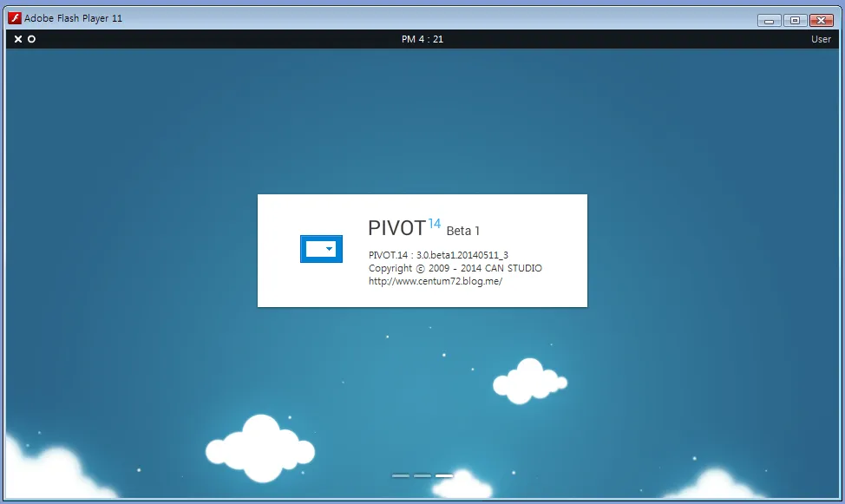This screenshot has width=845, height=504.
Task: Click the Adobe Flash Player window icon
Action: pos(15,18)
